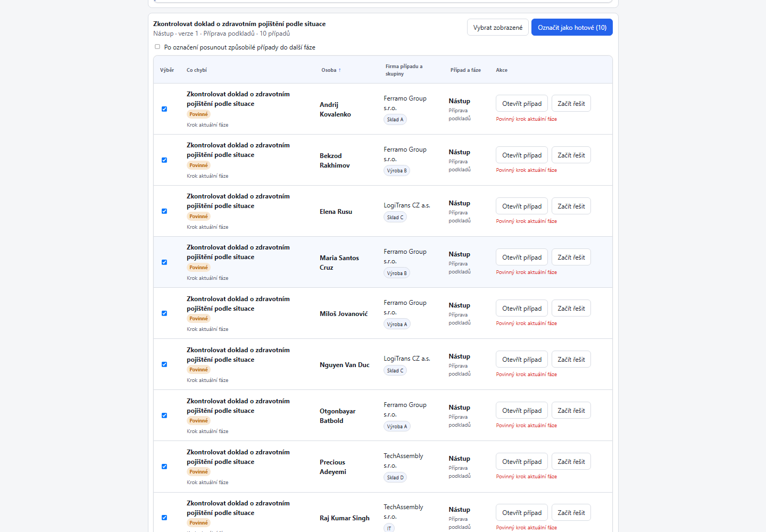
Task: Select the name 'Elena Rusu'
Action: pyautogui.click(x=336, y=212)
